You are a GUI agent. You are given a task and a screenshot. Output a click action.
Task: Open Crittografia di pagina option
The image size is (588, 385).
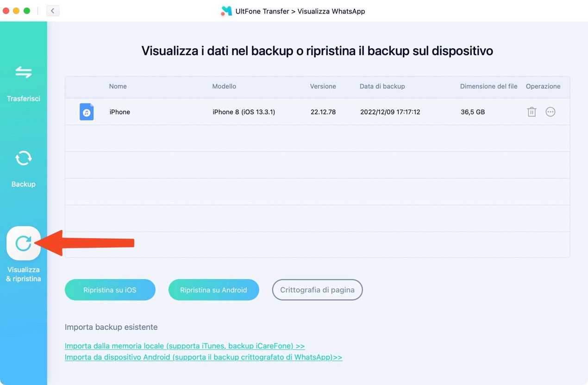(x=317, y=290)
